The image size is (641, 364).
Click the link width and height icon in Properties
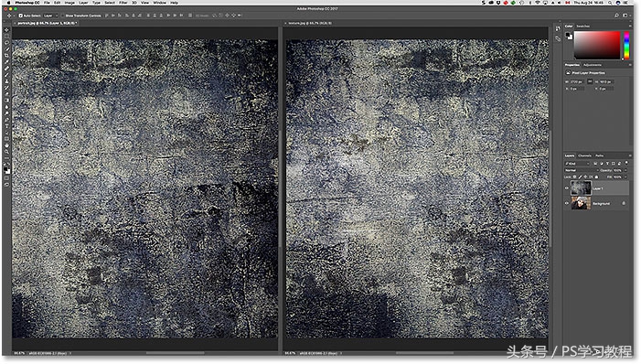point(590,81)
